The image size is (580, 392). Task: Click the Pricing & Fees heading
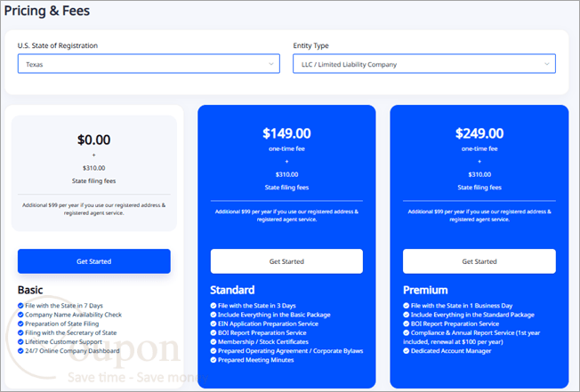(x=47, y=11)
